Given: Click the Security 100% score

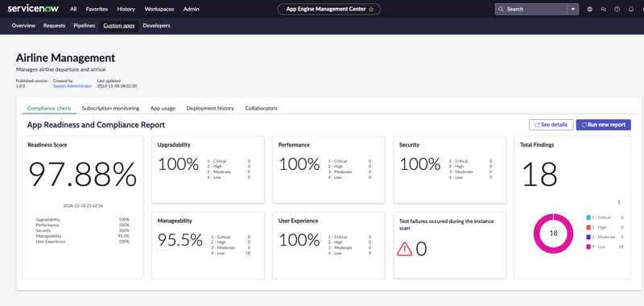Looking at the screenshot, I should pos(419,164).
